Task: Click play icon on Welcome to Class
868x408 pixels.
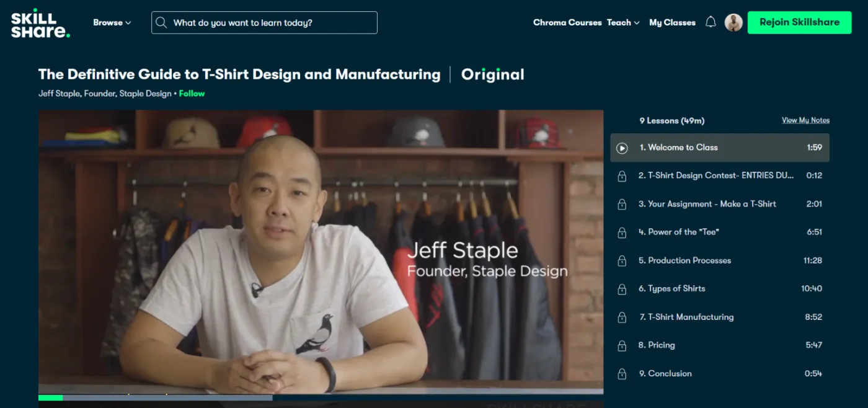Action: (622, 148)
